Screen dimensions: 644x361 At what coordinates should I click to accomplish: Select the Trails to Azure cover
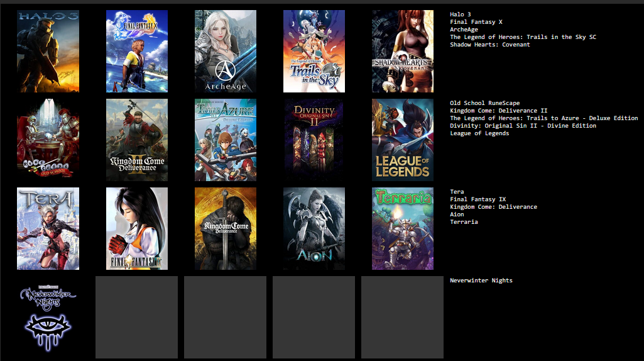[x=226, y=140]
